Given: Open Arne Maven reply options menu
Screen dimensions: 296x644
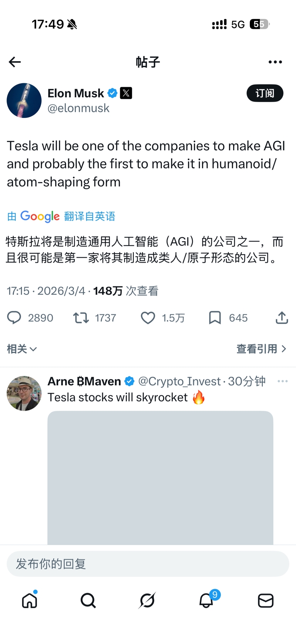Looking at the screenshot, I should (283, 381).
